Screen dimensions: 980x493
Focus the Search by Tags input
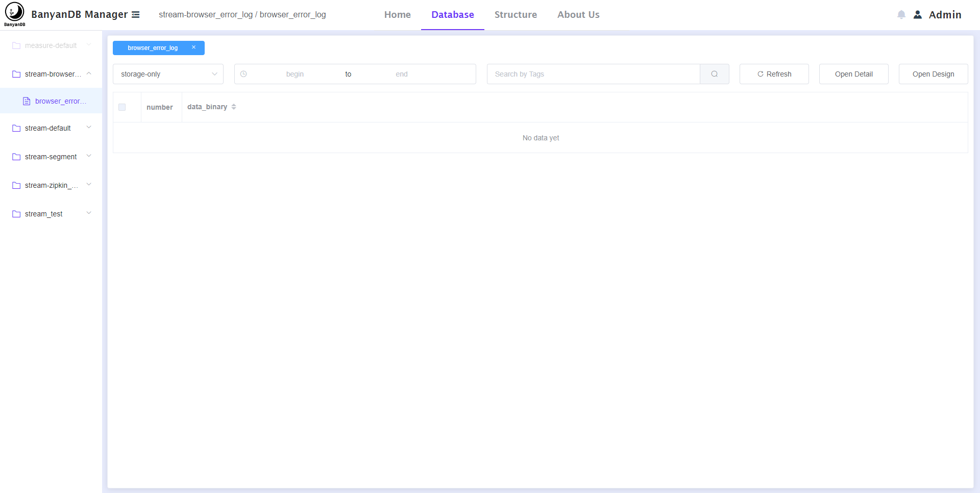[593, 74]
